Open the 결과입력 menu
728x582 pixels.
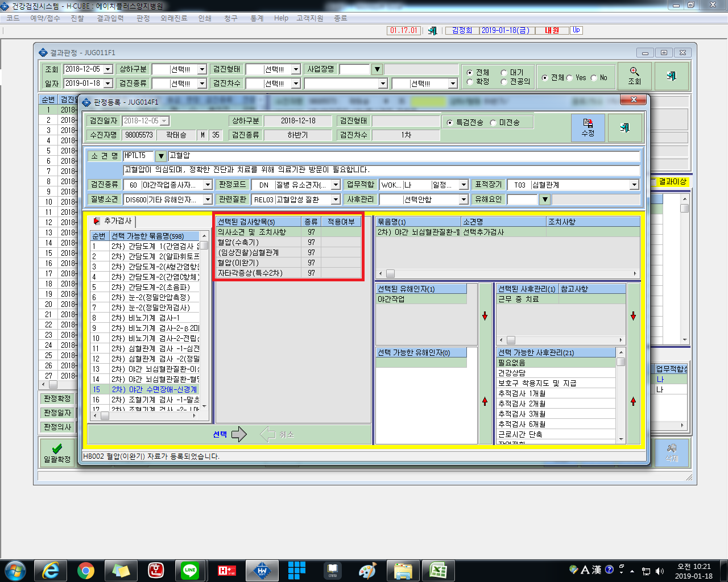110,18
